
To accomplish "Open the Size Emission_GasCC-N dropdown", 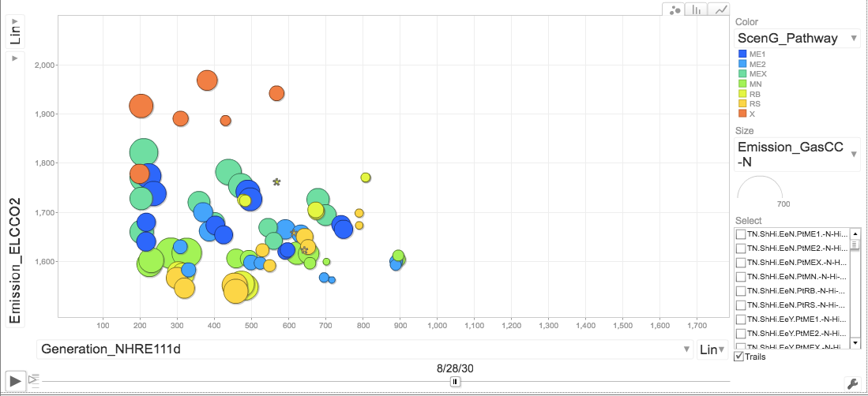I will click(797, 155).
